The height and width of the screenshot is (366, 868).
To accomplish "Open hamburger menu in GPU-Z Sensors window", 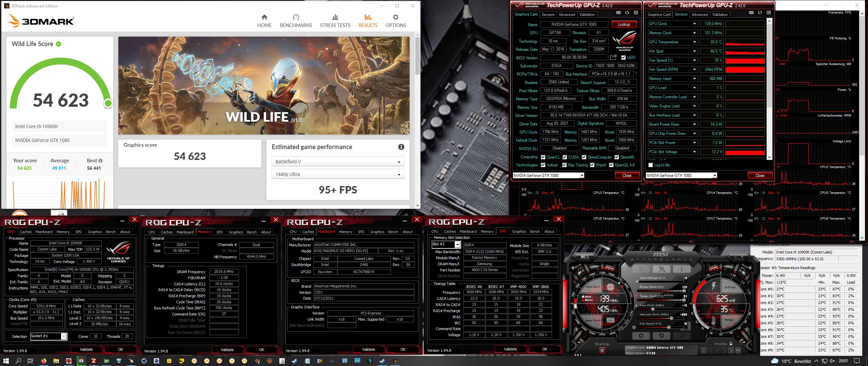I will coord(769,13).
